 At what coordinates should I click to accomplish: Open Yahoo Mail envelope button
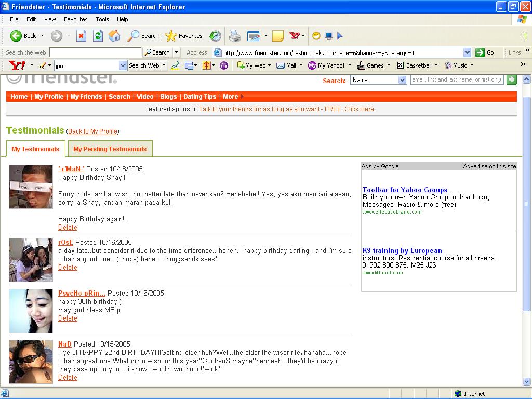(x=286, y=65)
